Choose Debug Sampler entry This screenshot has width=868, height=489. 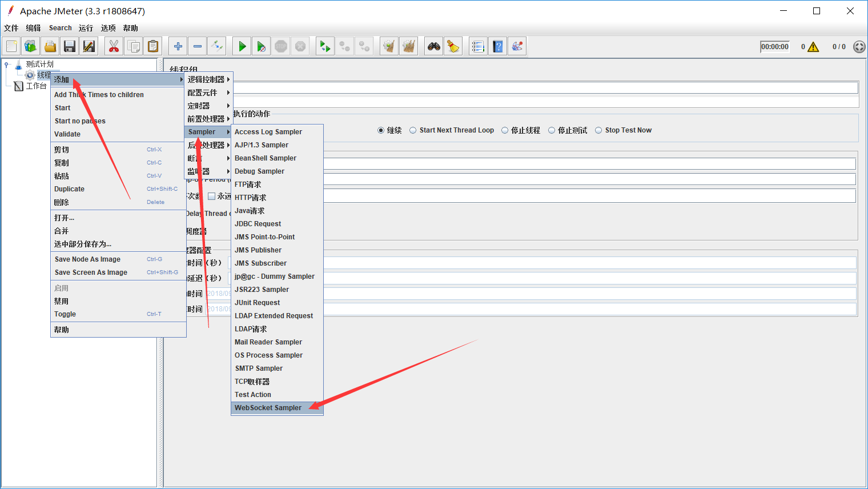[x=277, y=171]
